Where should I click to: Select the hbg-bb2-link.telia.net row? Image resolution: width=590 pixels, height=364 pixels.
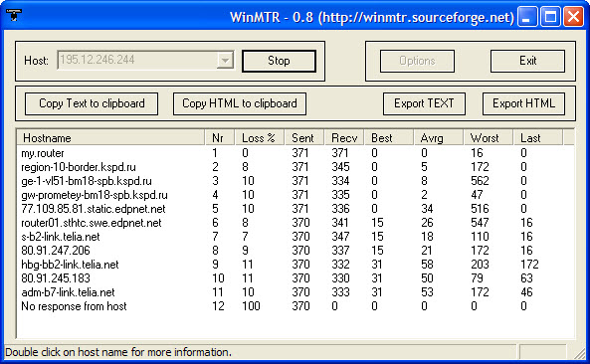pyautogui.click(x=295, y=265)
